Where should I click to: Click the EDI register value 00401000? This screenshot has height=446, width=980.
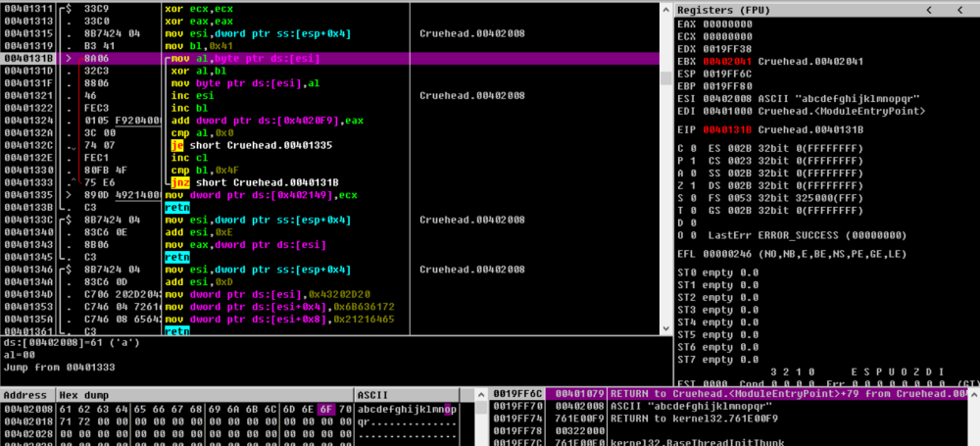727,112
